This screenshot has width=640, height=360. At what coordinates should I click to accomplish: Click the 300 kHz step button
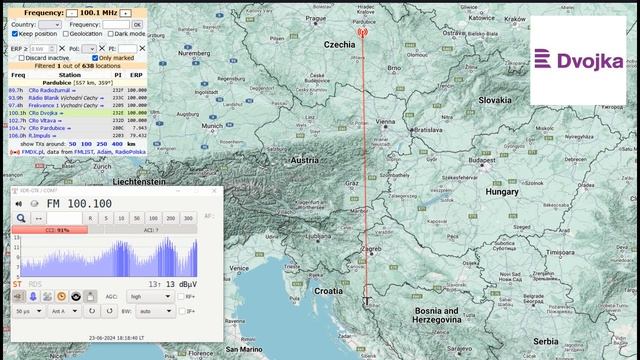188,218
